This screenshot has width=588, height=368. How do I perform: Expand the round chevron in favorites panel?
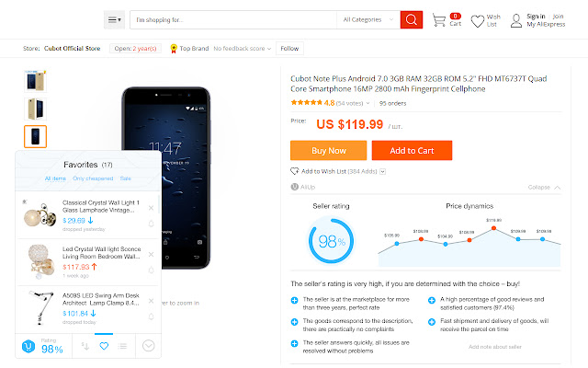(149, 346)
